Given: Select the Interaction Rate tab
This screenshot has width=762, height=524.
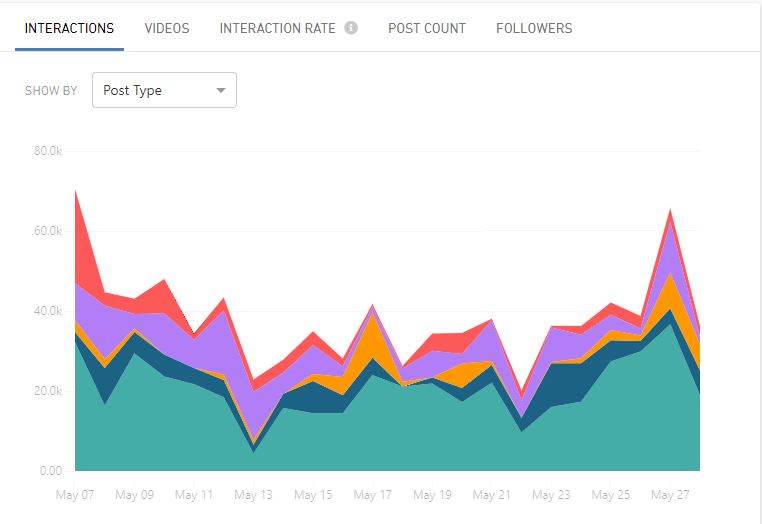Looking at the screenshot, I should [x=277, y=28].
